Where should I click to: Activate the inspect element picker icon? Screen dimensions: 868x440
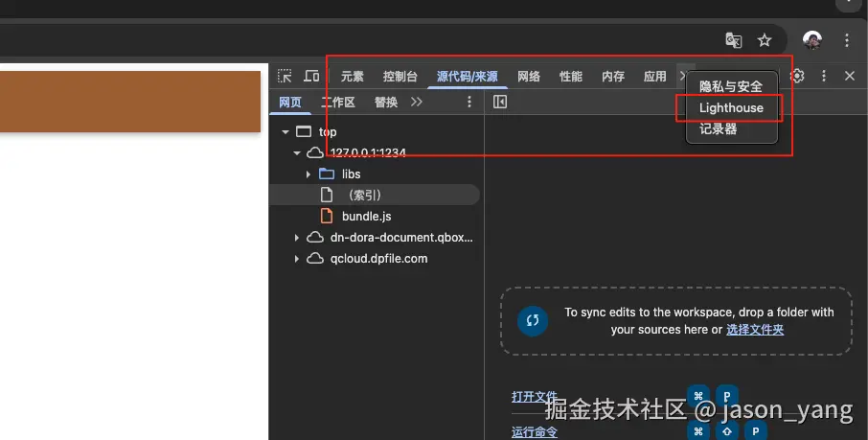pos(285,76)
